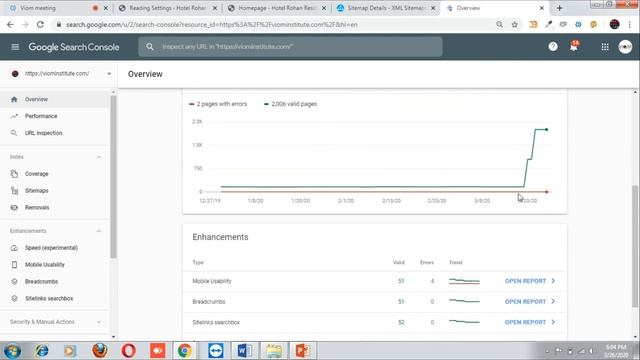Open the account avatar menu
Viewport: 640px width, 360px height.
point(625,47)
